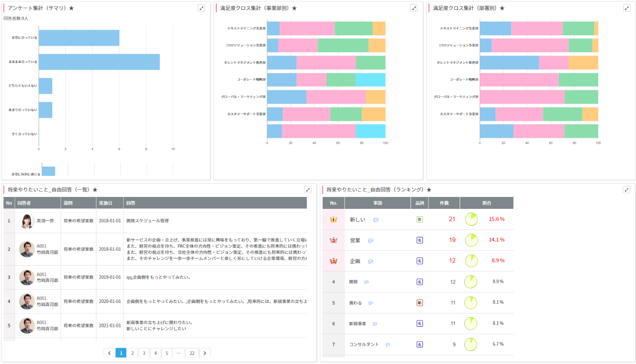Open the comment bubble next to 開発
The width and height of the screenshot is (636, 364).
click(x=366, y=282)
